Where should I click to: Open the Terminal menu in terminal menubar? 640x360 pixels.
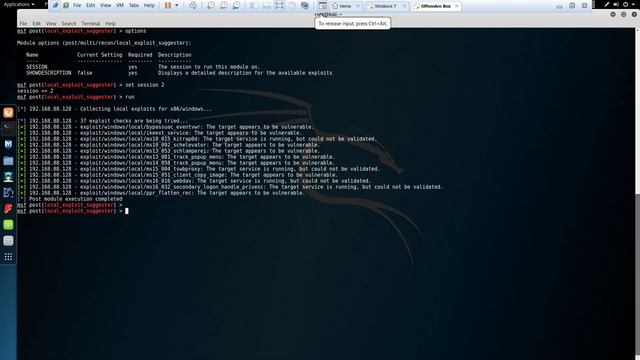91,24
